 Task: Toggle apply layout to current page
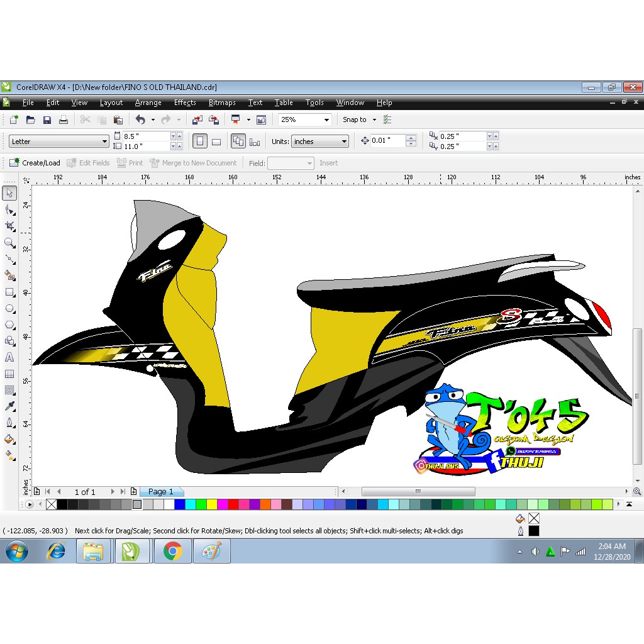coord(255,142)
